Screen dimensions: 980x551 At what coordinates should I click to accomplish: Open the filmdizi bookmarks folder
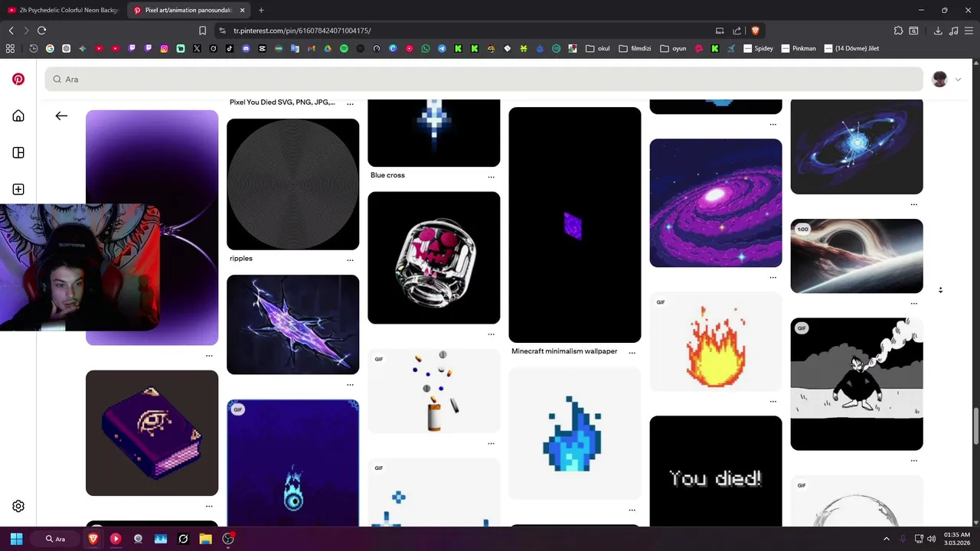(634, 48)
